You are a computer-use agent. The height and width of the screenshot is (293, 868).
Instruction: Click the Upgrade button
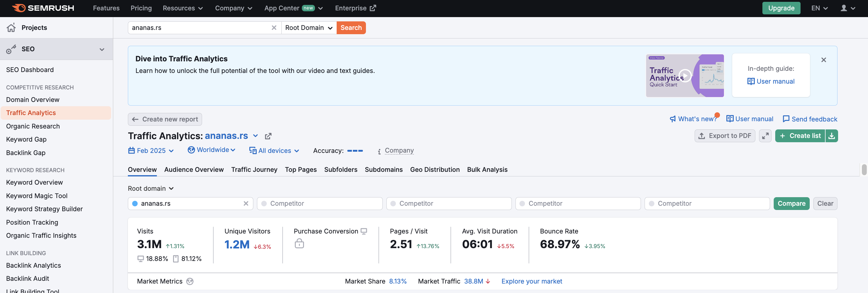[x=781, y=8]
